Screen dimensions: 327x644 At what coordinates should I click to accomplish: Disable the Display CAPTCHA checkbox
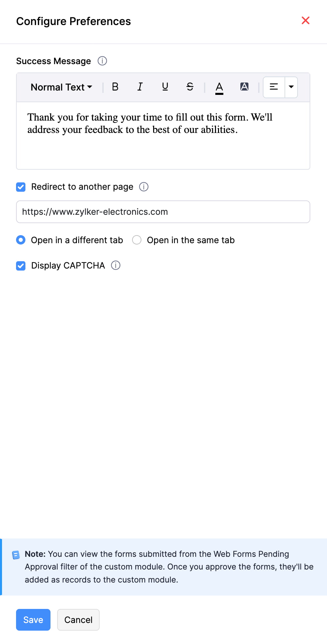(21, 266)
